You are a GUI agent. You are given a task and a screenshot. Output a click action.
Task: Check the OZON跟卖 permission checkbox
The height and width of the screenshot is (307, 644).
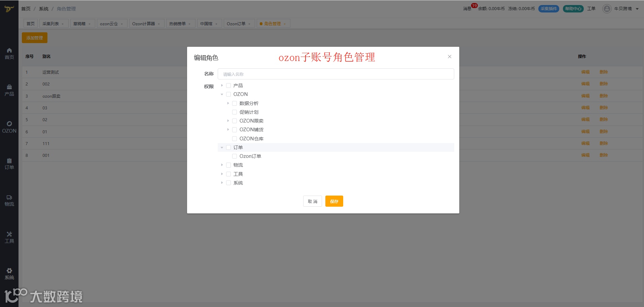coord(235,121)
